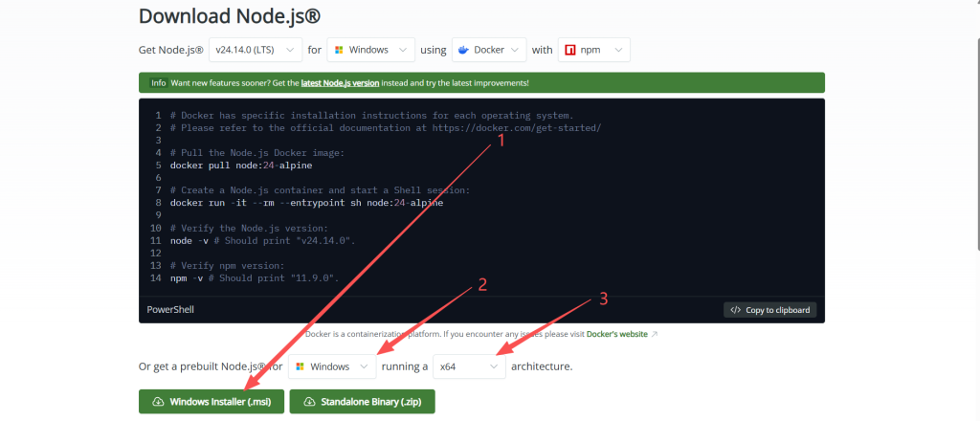The image size is (980, 421).
Task: Click the latest Node.js version link
Action: point(340,82)
